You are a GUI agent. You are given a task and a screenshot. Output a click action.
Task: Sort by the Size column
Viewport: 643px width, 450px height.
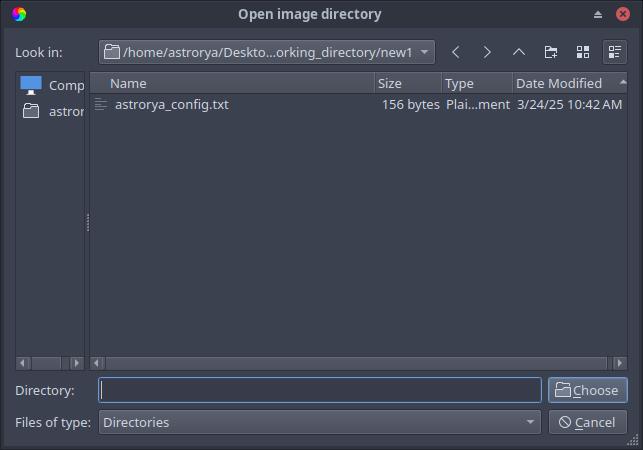tap(408, 84)
